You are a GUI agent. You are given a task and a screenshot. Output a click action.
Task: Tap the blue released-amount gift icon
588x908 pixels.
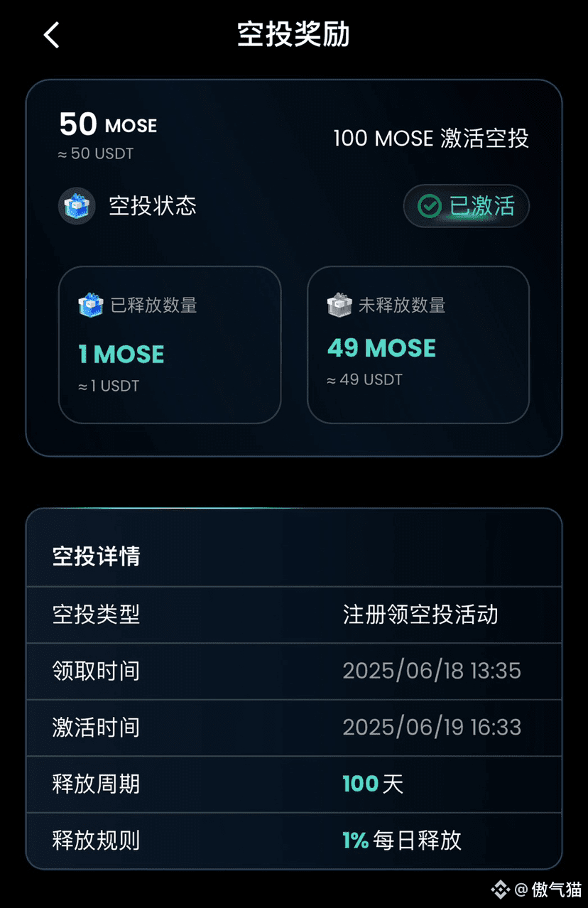pos(91,306)
